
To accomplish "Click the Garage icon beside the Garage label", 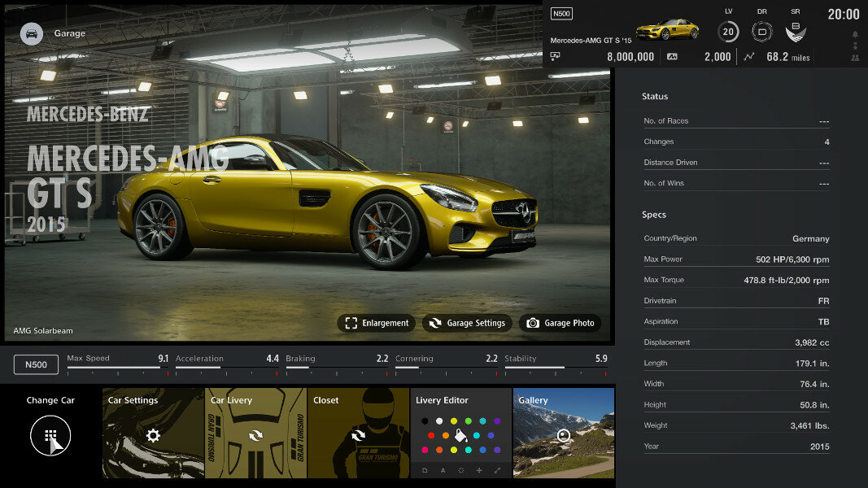I will (31, 33).
